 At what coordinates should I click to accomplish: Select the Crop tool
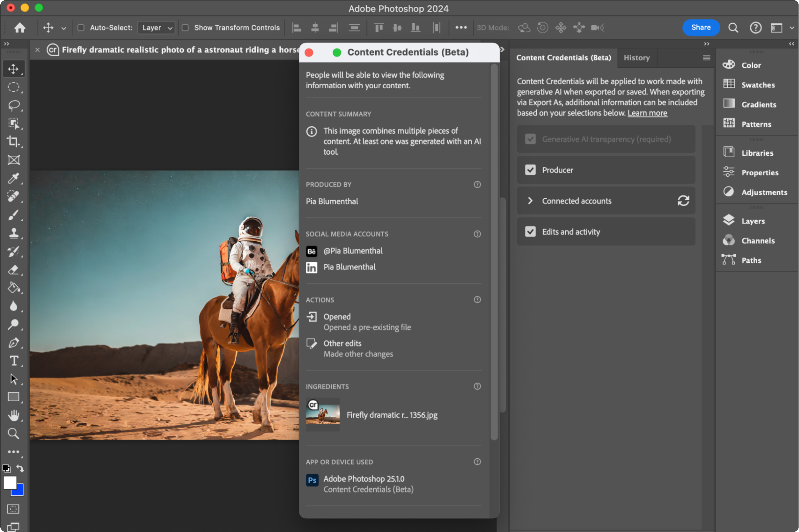pyautogui.click(x=13, y=142)
